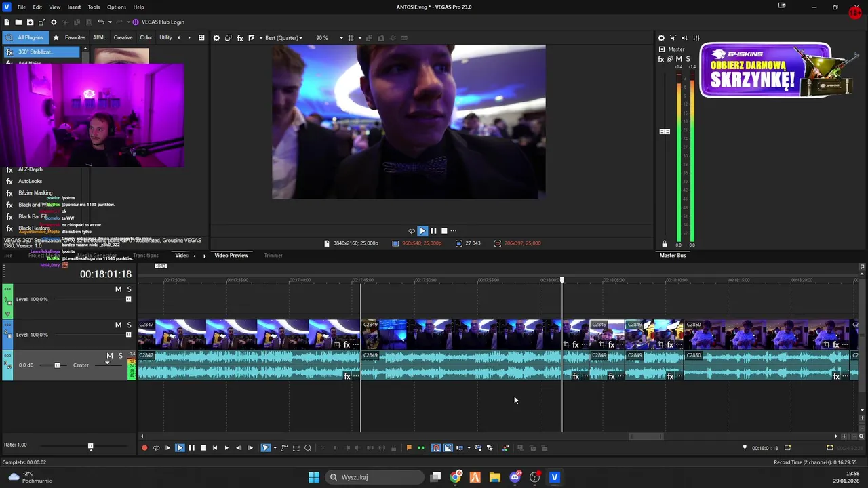Solo the first video track
868x488 pixels.
tap(129, 289)
